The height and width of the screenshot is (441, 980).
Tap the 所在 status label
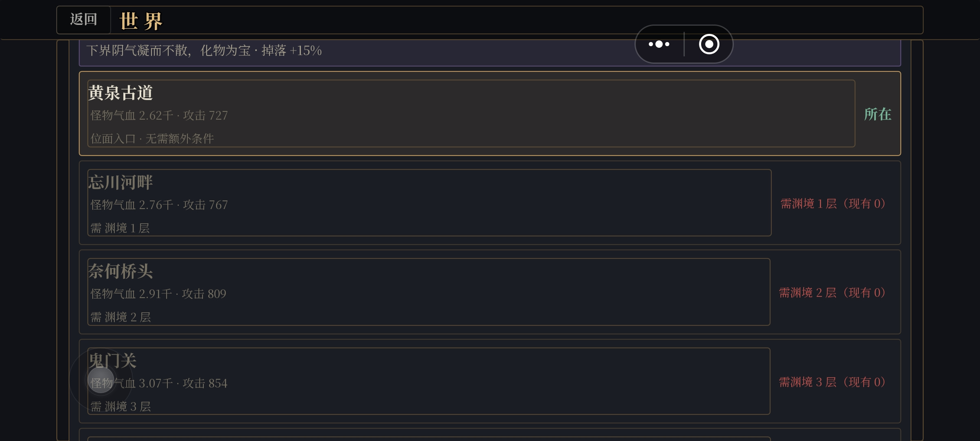click(878, 114)
